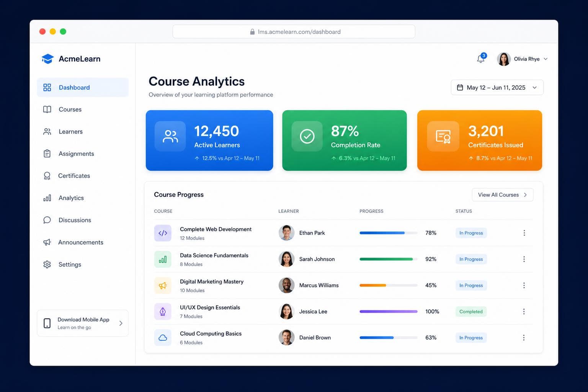The width and height of the screenshot is (588, 392).
Task: Click the pen nib icon for UI/UX Design
Action: [163, 312]
